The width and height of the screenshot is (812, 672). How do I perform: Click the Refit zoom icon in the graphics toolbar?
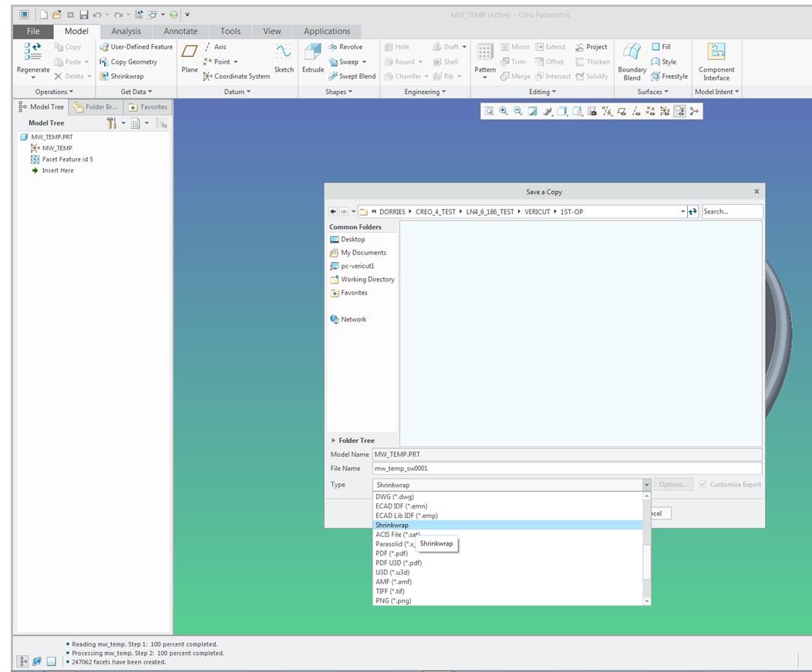coord(489,111)
